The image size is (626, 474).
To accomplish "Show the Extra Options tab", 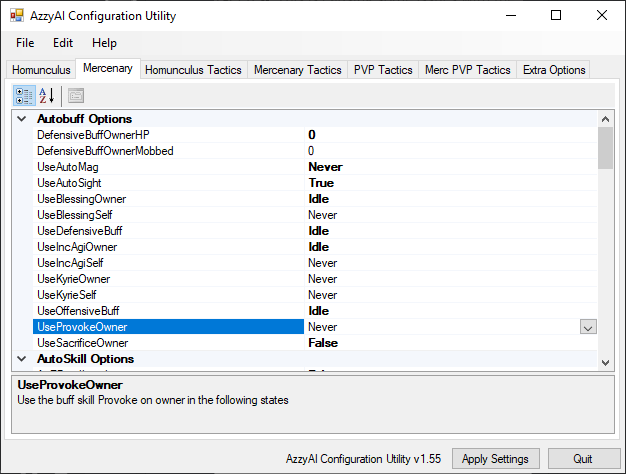I will coord(554,70).
